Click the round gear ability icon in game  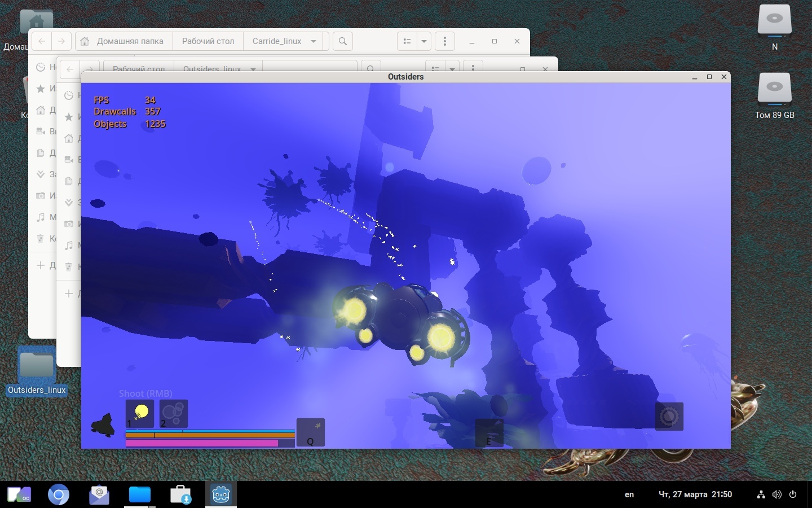(669, 417)
